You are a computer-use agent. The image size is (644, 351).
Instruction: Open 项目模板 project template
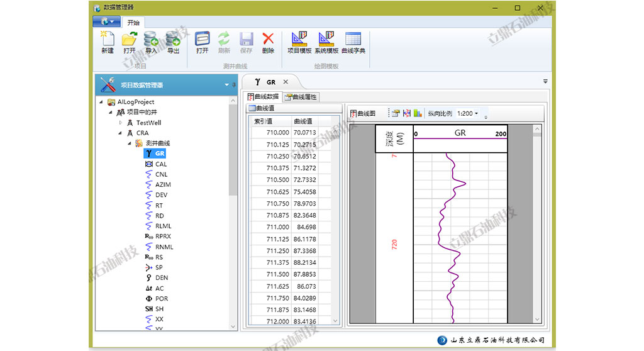(299, 43)
